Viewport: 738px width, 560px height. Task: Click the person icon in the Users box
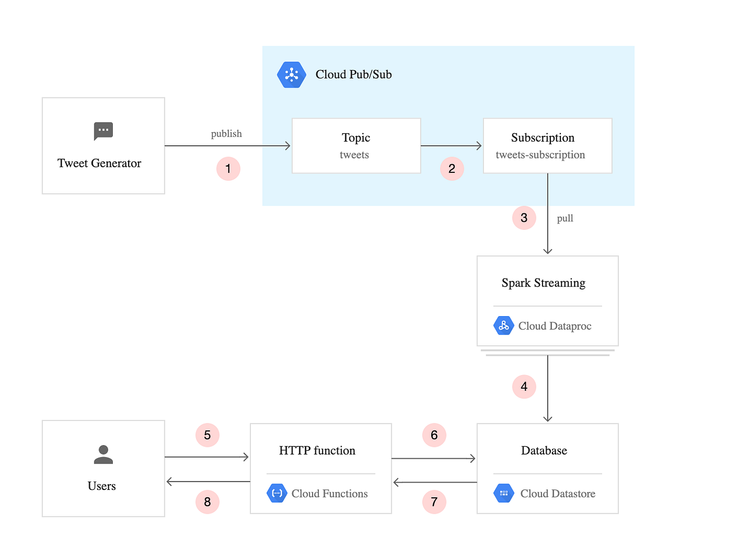[x=103, y=454]
